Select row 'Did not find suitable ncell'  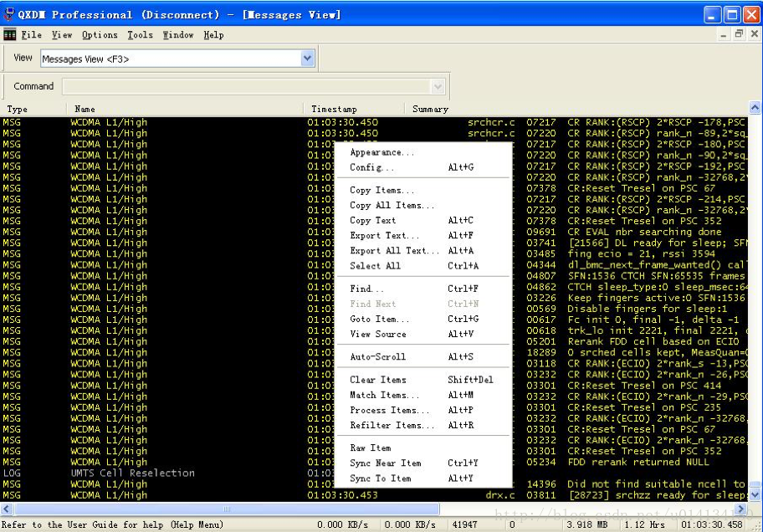(374, 483)
